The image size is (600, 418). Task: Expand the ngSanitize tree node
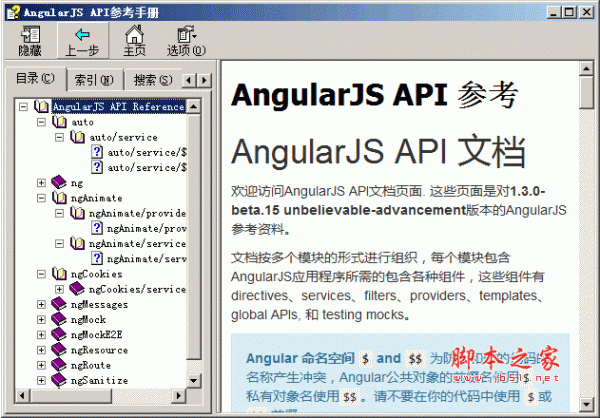(x=41, y=380)
